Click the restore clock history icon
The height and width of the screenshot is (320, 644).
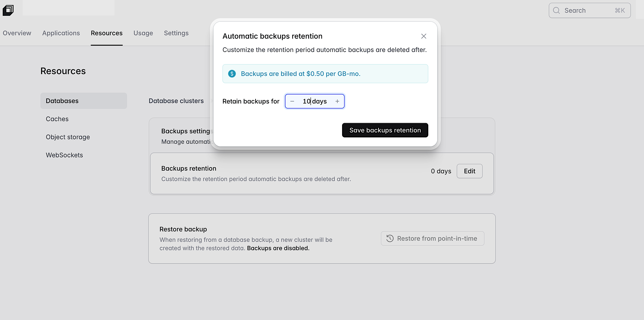pyautogui.click(x=390, y=238)
